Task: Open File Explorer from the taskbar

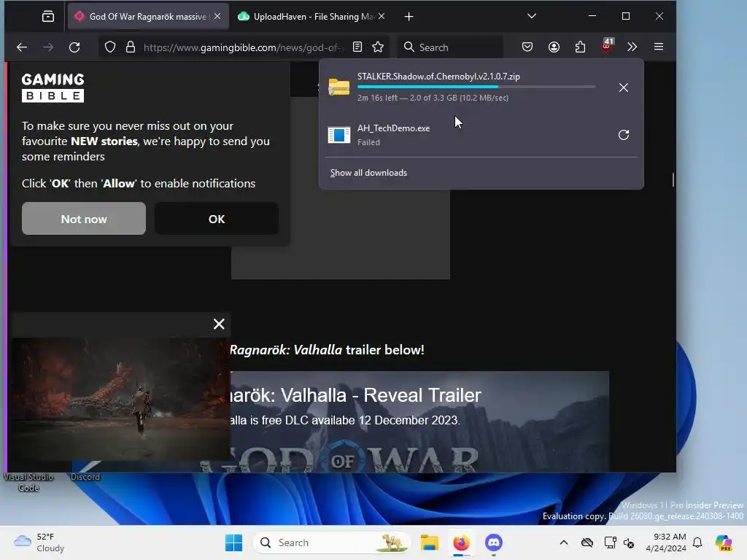Action: click(429, 542)
